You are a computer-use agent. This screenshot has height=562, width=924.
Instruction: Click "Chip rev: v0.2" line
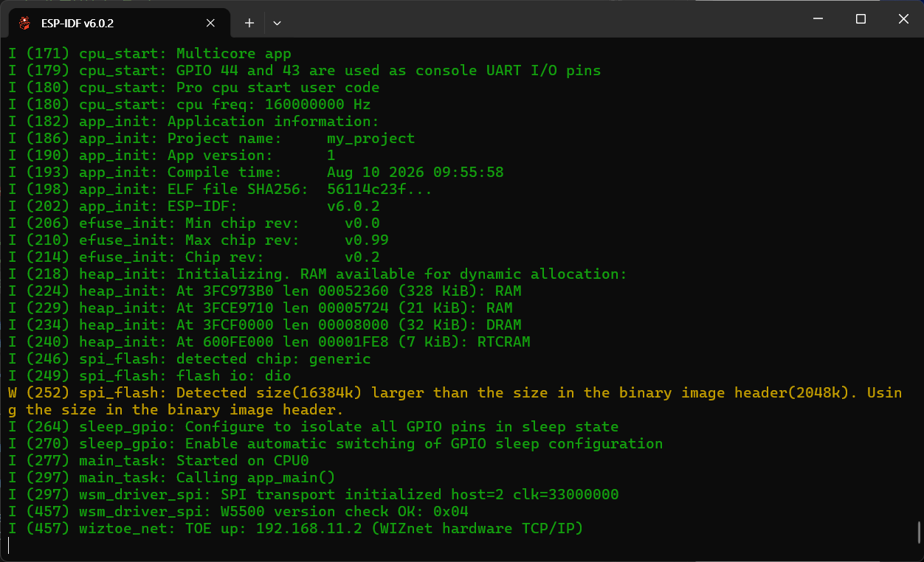click(193, 257)
